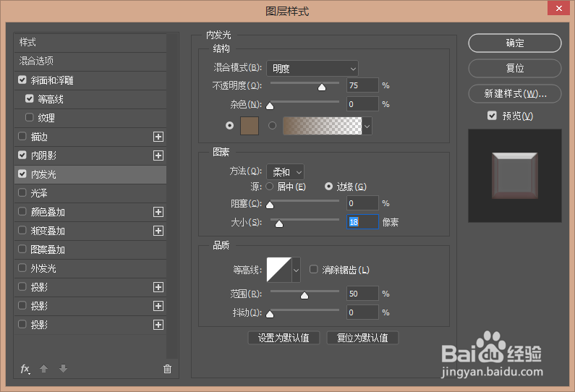Viewport: 575px width, 392px height.
Task: Click the contour curve thumbnail
Action: pyautogui.click(x=279, y=270)
